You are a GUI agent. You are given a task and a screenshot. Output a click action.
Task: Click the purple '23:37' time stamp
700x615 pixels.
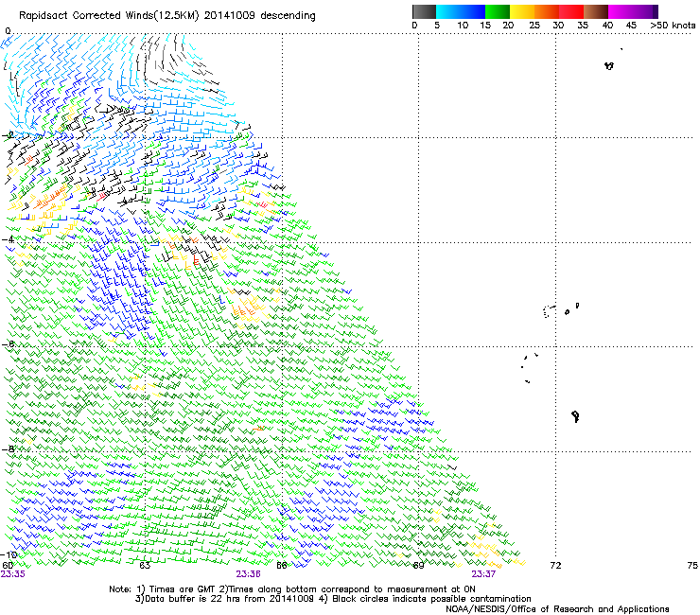(x=483, y=574)
